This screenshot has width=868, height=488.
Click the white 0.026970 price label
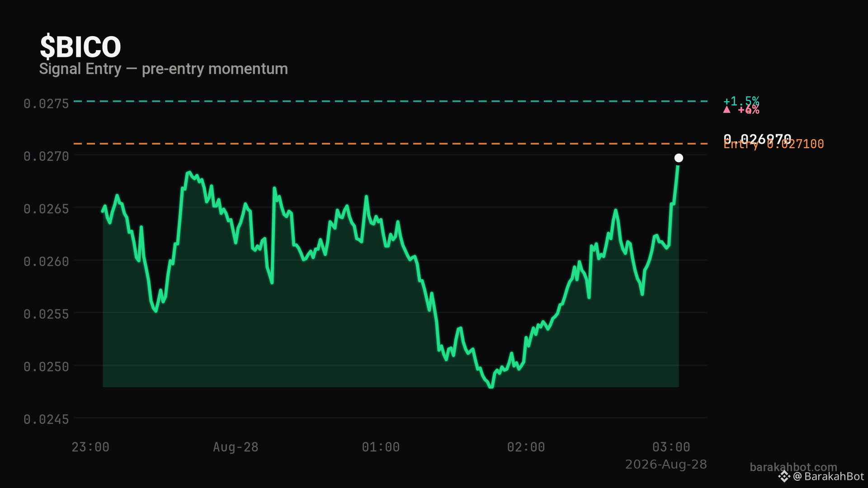757,139
